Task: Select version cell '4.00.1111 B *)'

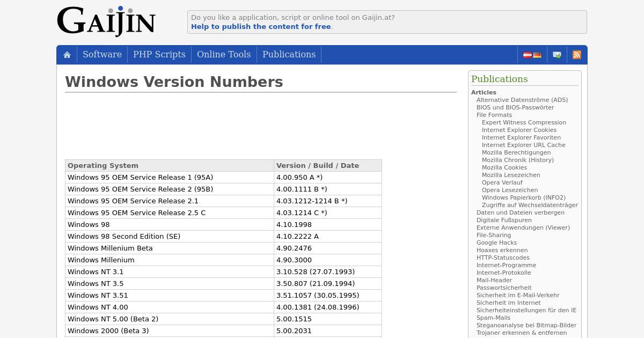Action: [328, 189]
